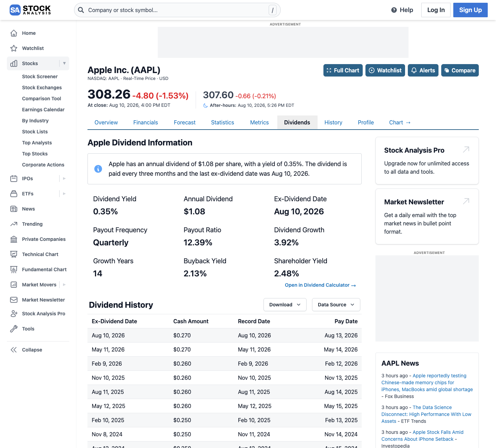This screenshot has height=448, width=496.
Task: Click the Log In button
Action: [436, 10]
